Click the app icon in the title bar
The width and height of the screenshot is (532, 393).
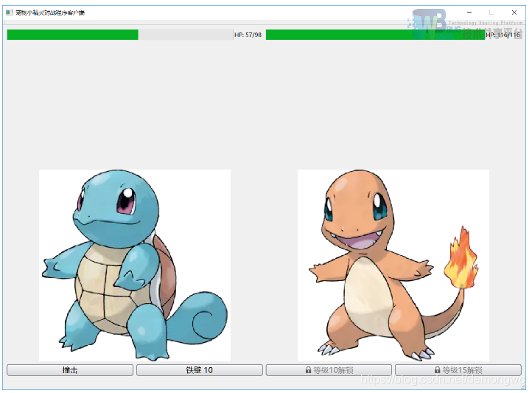click(10, 13)
